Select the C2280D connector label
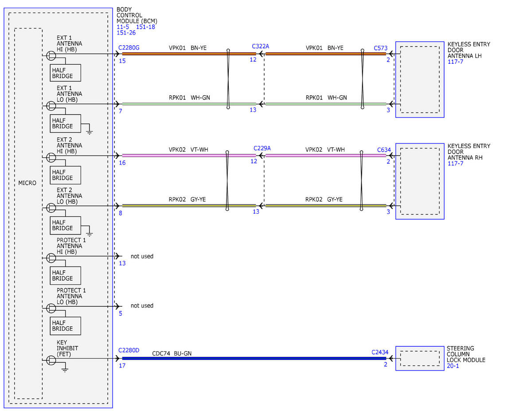The height and width of the screenshot is (411, 532). [x=129, y=350]
